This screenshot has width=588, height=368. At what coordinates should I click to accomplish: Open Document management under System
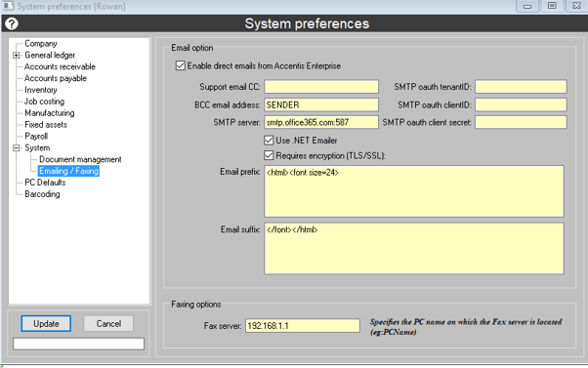coord(80,160)
